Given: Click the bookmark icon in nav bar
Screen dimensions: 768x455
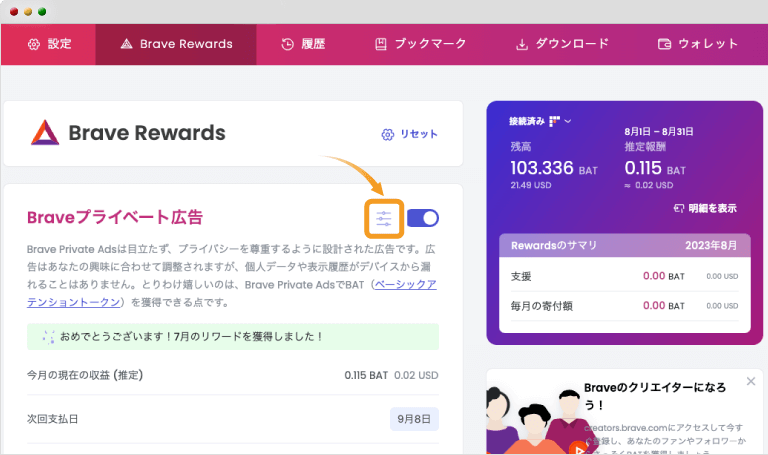Looking at the screenshot, I should 381,45.
